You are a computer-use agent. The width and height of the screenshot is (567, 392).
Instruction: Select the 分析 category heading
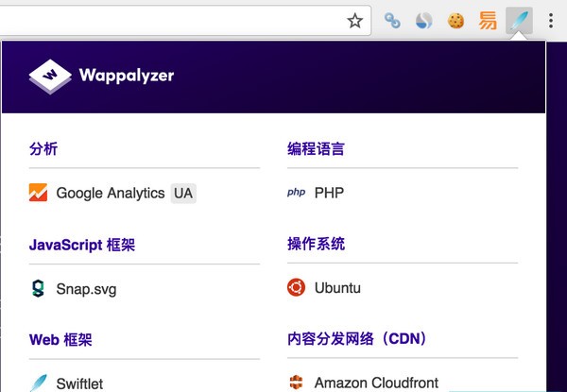pyautogui.click(x=43, y=148)
